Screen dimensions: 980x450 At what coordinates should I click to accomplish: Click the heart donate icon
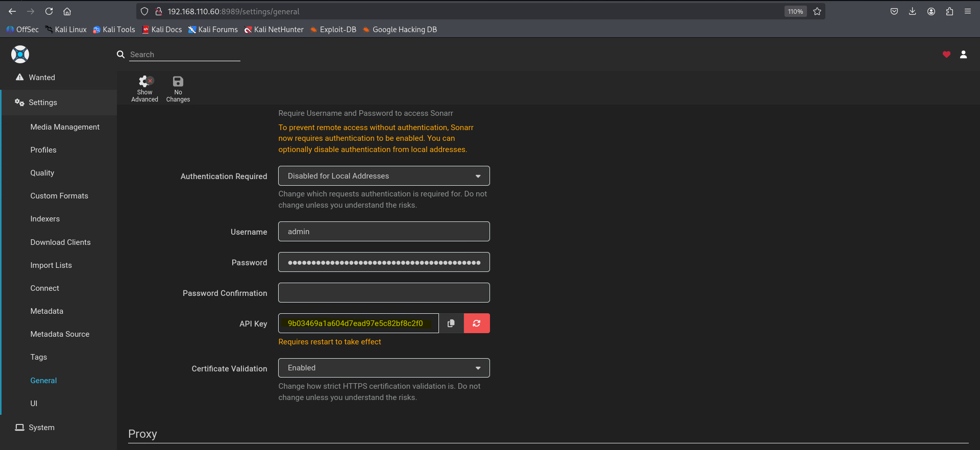coord(946,55)
